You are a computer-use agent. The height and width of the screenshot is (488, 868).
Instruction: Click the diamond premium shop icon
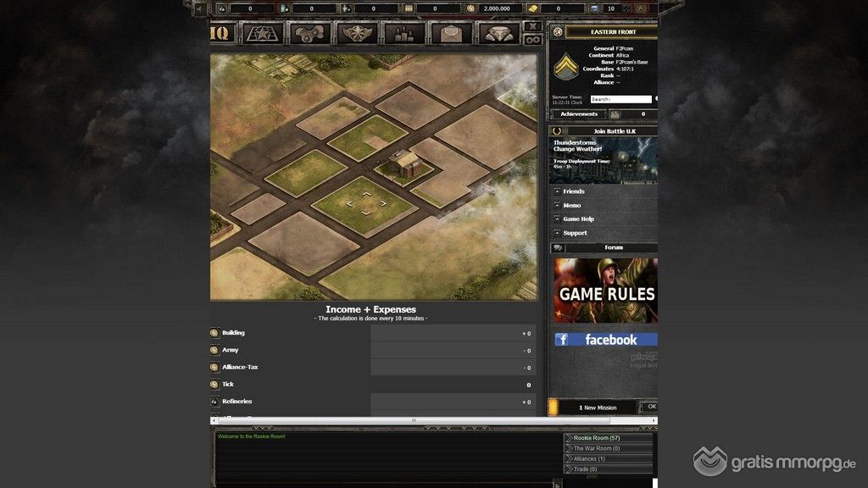[x=499, y=33]
